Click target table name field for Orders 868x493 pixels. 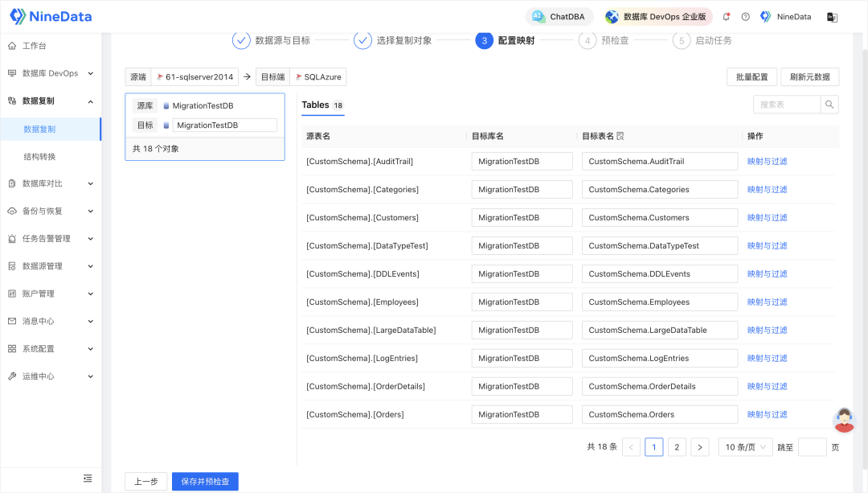pos(659,415)
